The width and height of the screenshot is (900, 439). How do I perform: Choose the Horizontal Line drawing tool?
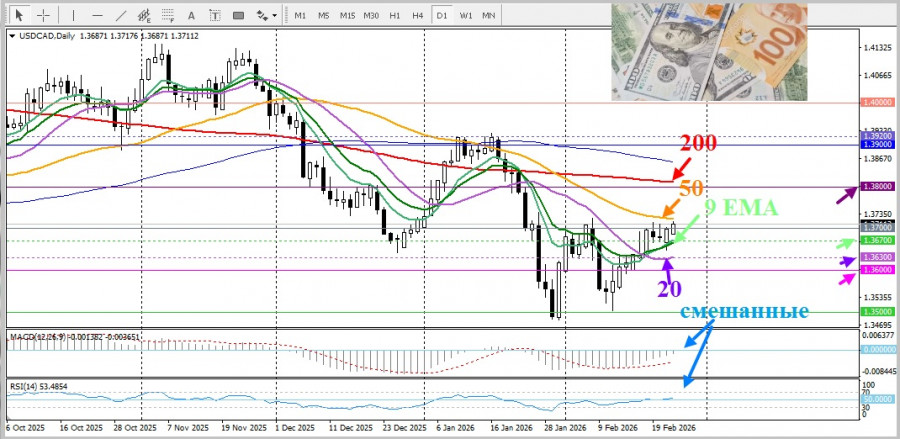(x=97, y=15)
